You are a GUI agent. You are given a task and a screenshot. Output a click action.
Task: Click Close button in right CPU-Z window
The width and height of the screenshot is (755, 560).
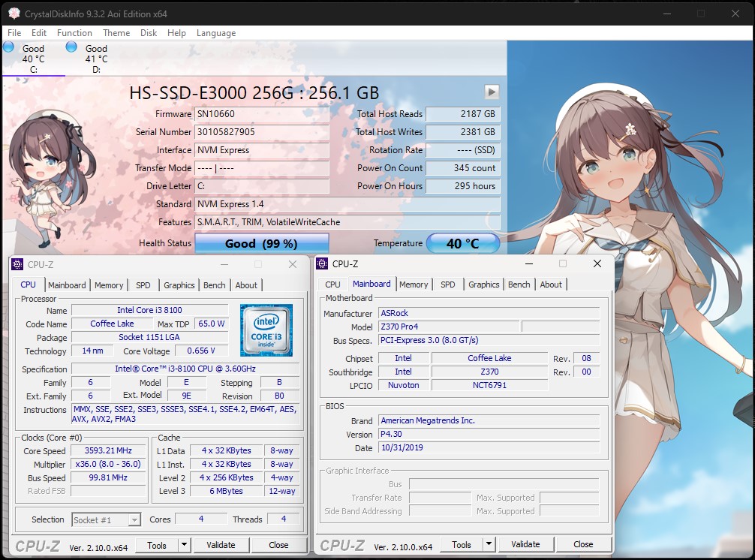584,544
